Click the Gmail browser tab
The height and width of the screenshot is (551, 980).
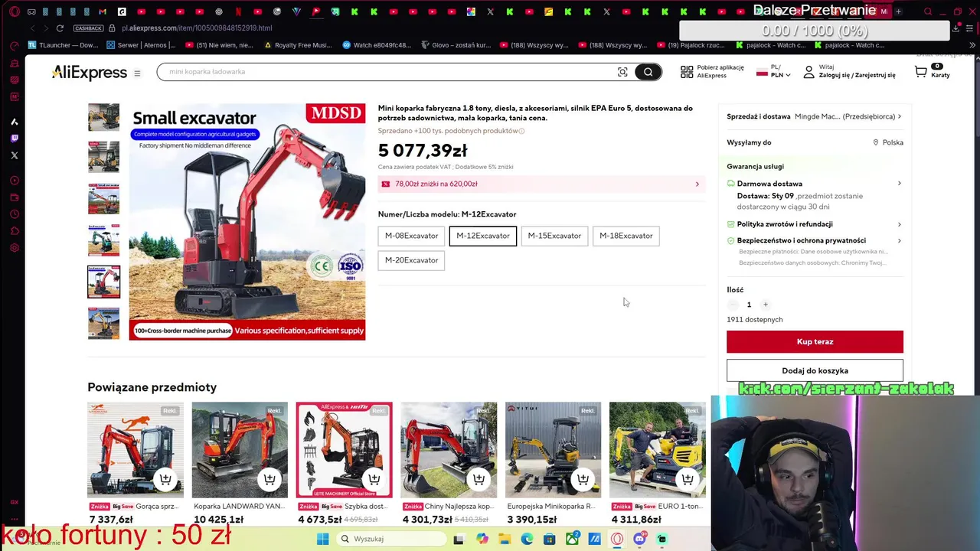[103, 11]
